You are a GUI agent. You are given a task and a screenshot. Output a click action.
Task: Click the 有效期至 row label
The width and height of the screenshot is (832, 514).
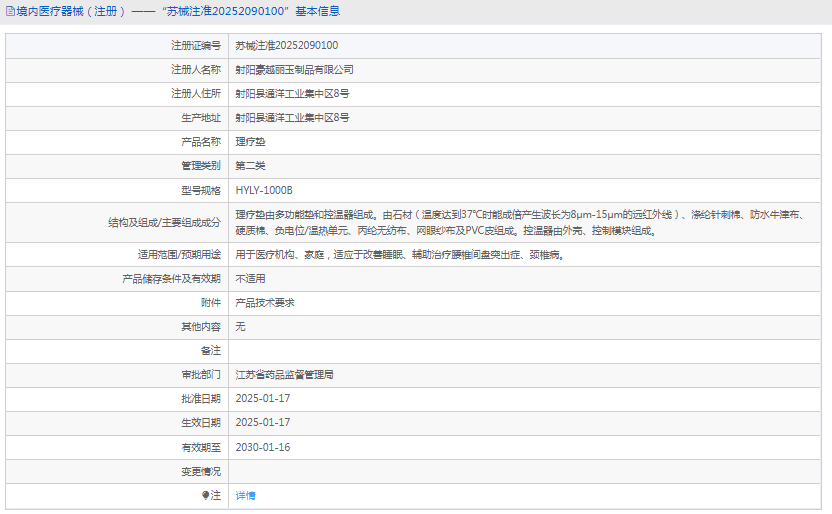coord(201,447)
